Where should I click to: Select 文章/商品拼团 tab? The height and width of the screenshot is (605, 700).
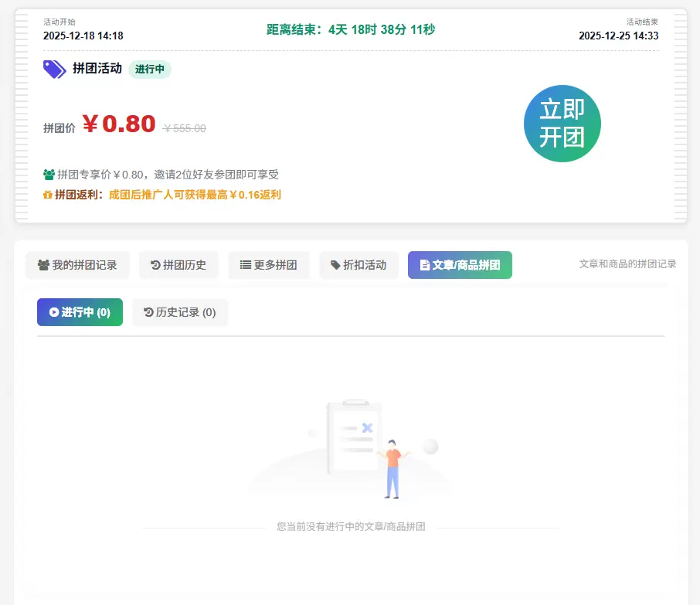tap(460, 265)
